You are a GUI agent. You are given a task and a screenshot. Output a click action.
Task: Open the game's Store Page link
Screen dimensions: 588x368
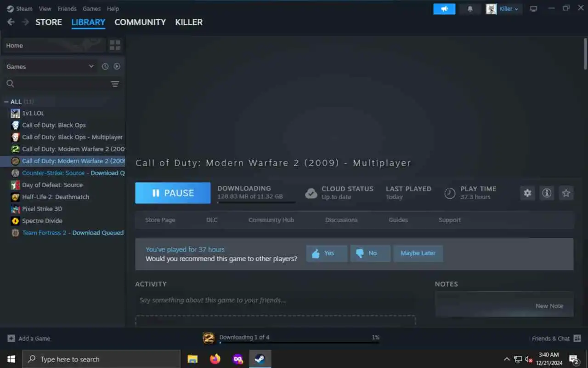point(160,220)
